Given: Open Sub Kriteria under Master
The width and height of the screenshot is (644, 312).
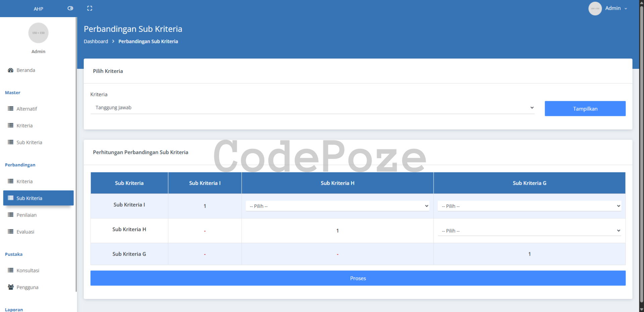Looking at the screenshot, I should pyautogui.click(x=38, y=142).
